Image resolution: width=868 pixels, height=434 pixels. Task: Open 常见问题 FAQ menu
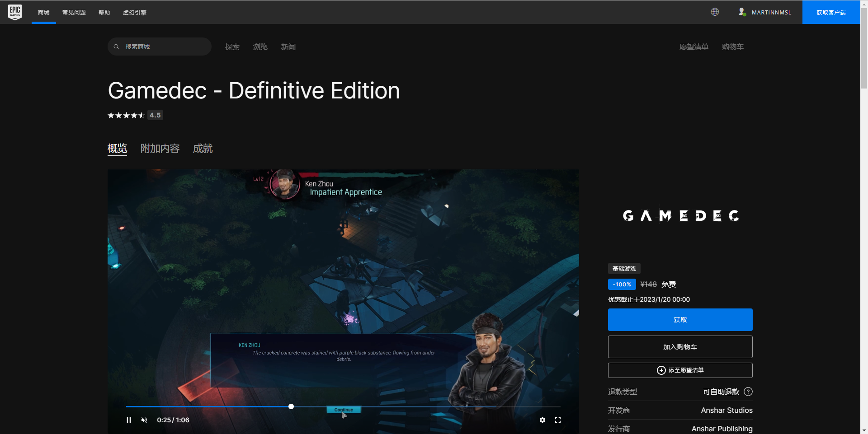[x=74, y=12]
